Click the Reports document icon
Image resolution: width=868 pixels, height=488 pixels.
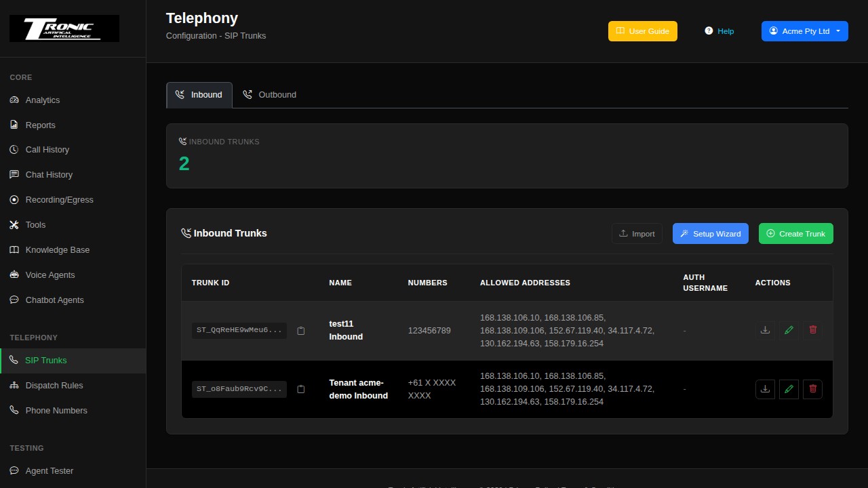(14, 125)
